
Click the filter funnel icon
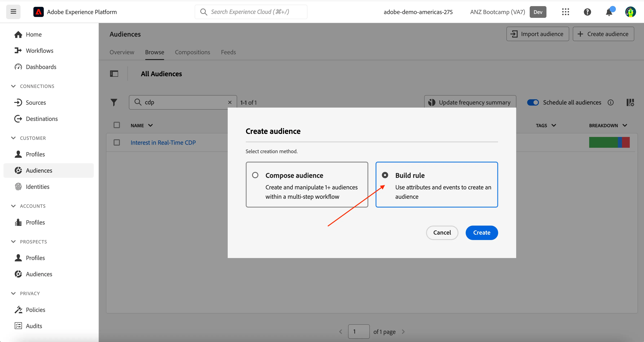pyautogui.click(x=114, y=102)
